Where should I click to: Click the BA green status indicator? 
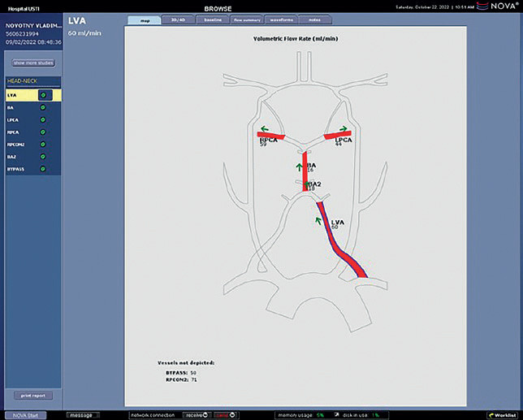point(43,107)
